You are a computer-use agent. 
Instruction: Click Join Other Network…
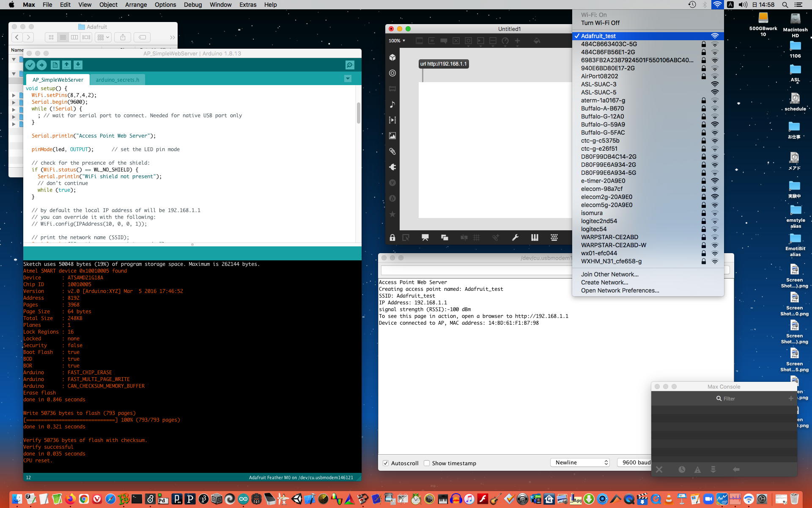click(609, 274)
